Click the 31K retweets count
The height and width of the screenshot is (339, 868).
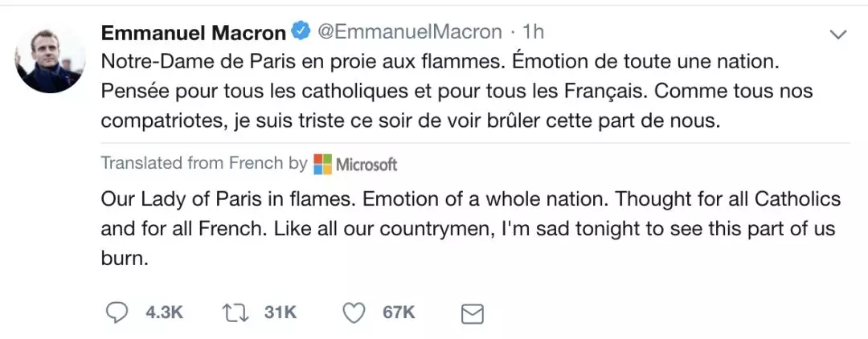(x=280, y=312)
